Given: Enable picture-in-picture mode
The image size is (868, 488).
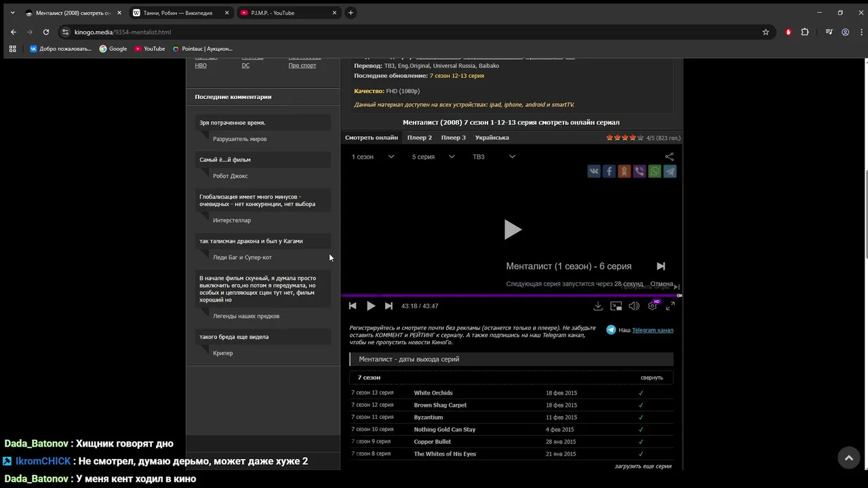Looking at the screenshot, I should [x=616, y=306].
